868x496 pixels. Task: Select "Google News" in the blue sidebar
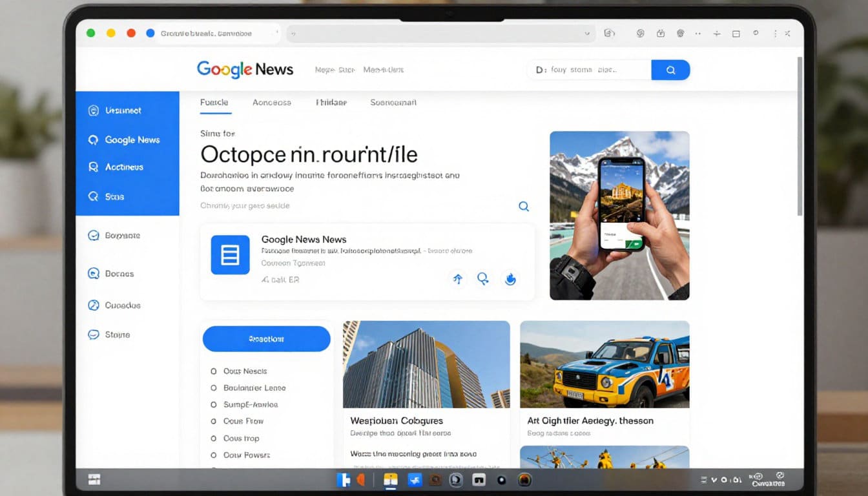pos(132,139)
